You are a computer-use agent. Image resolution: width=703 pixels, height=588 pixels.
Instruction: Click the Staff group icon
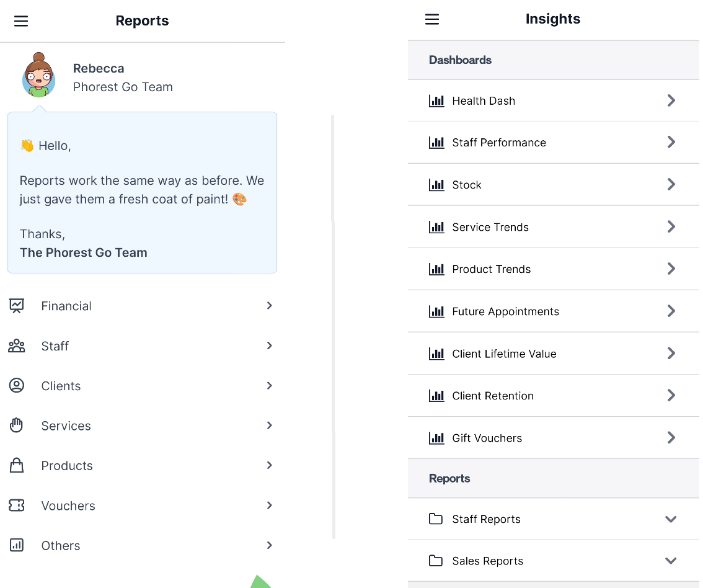[17, 346]
